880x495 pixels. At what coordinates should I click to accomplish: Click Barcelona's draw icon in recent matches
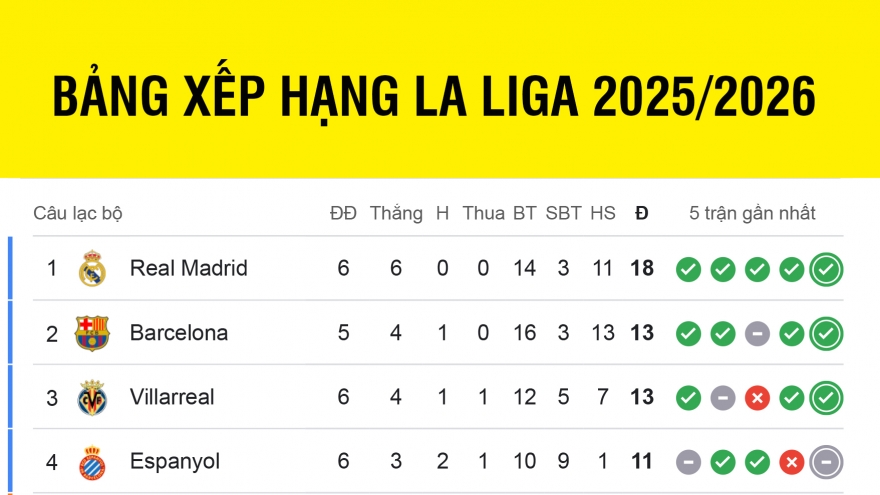point(757,333)
